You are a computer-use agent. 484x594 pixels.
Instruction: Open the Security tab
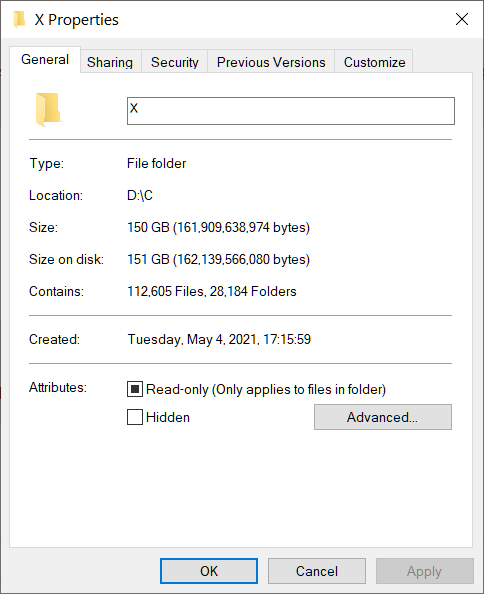(x=175, y=62)
